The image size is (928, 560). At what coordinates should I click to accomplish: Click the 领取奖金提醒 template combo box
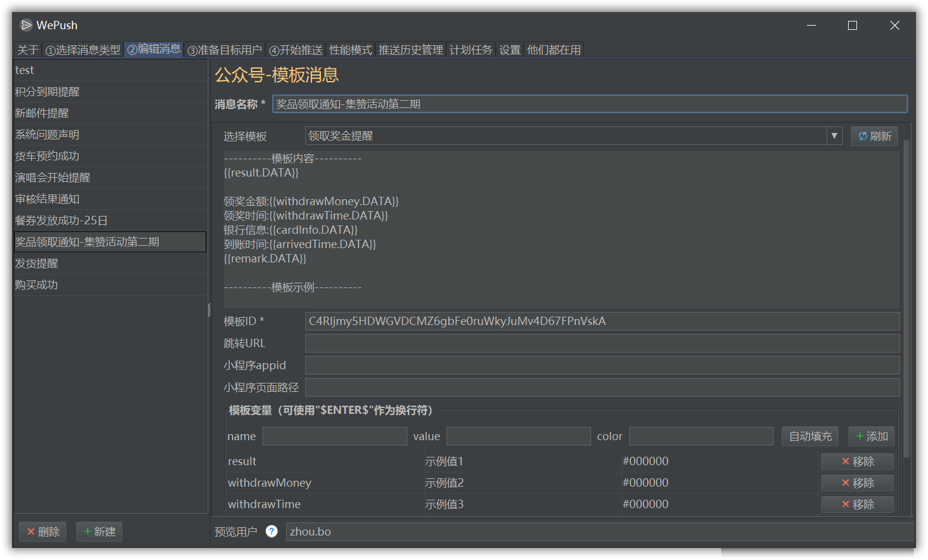pyautogui.click(x=565, y=136)
